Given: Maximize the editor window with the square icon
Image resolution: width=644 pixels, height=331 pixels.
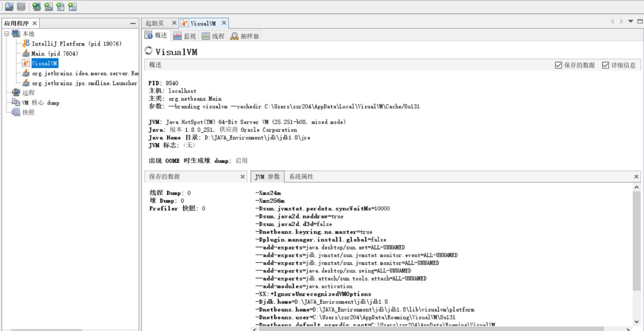Looking at the screenshot, I should [x=640, y=22].
